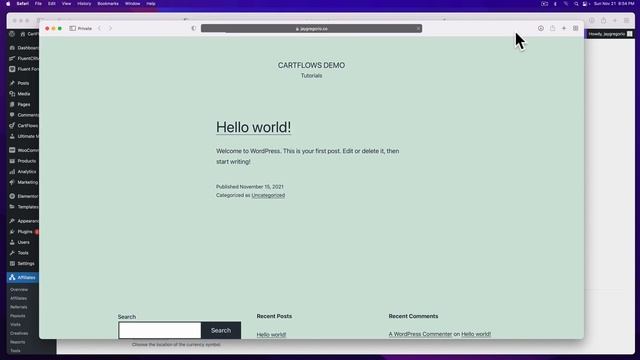This screenshot has height=360, width=640.
Task: Click the downloads icon in front Safari toolbar
Action: pos(540,28)
